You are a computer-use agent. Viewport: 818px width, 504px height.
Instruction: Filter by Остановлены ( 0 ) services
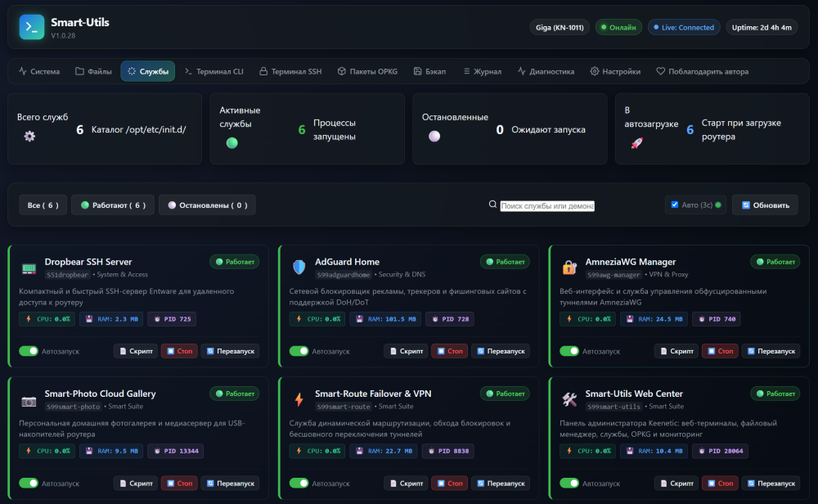207,205
